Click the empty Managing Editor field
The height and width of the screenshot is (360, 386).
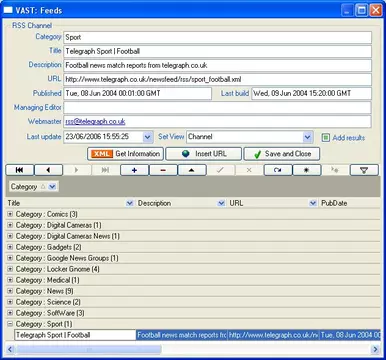[x=217, y=108]
